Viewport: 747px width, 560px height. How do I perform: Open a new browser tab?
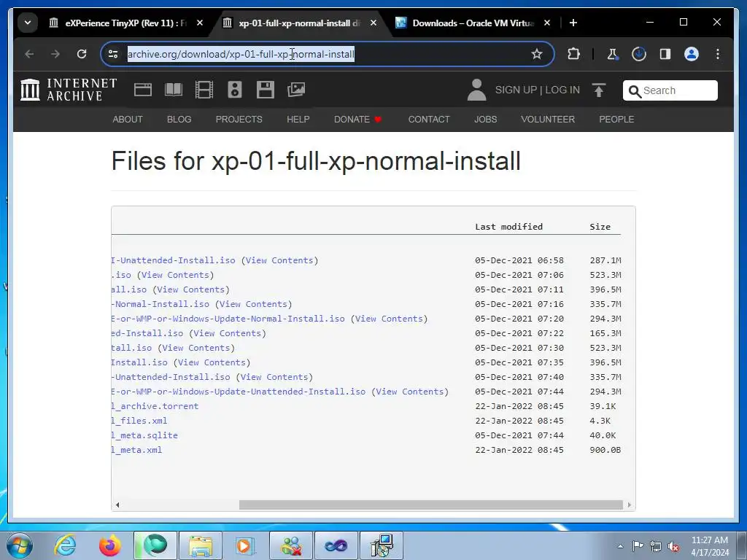[573, 23]
